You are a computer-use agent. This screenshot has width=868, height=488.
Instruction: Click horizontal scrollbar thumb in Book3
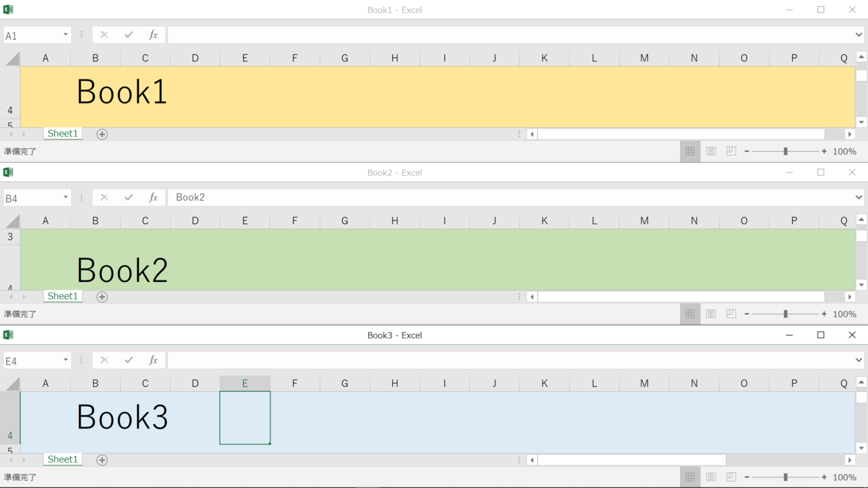pyautogui.click(x=631, y=460)
